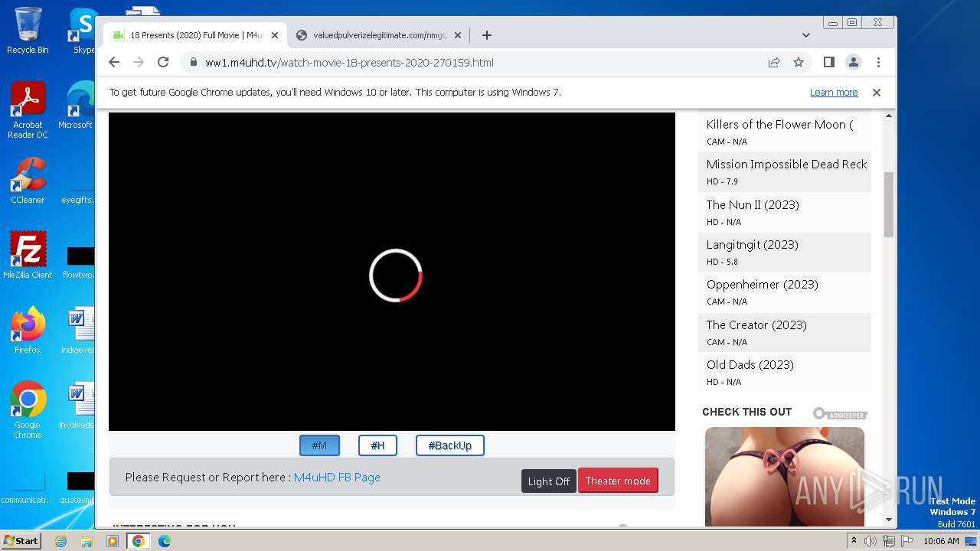Image resolution: width=980 pixels, height=551 pixels.
Task: Open CCleaner desktop icon
Action: 28,181
